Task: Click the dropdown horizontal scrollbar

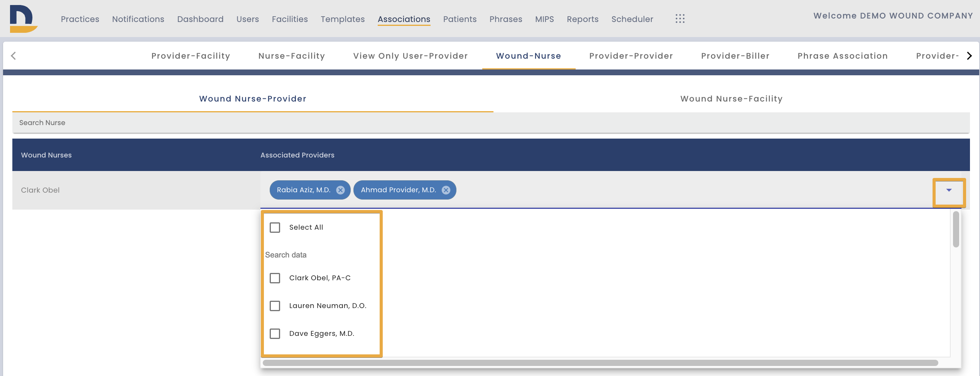Action: pos(600,363)
